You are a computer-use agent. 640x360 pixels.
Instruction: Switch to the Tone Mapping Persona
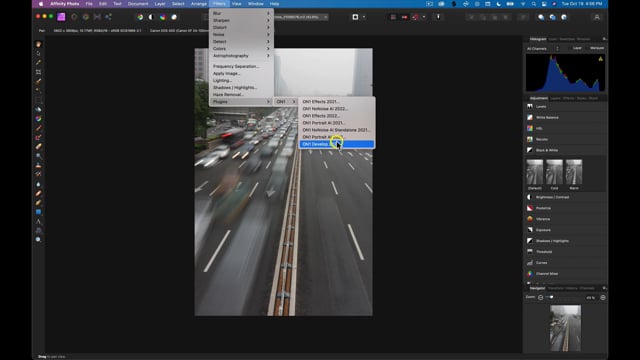(x=97, y=17)
